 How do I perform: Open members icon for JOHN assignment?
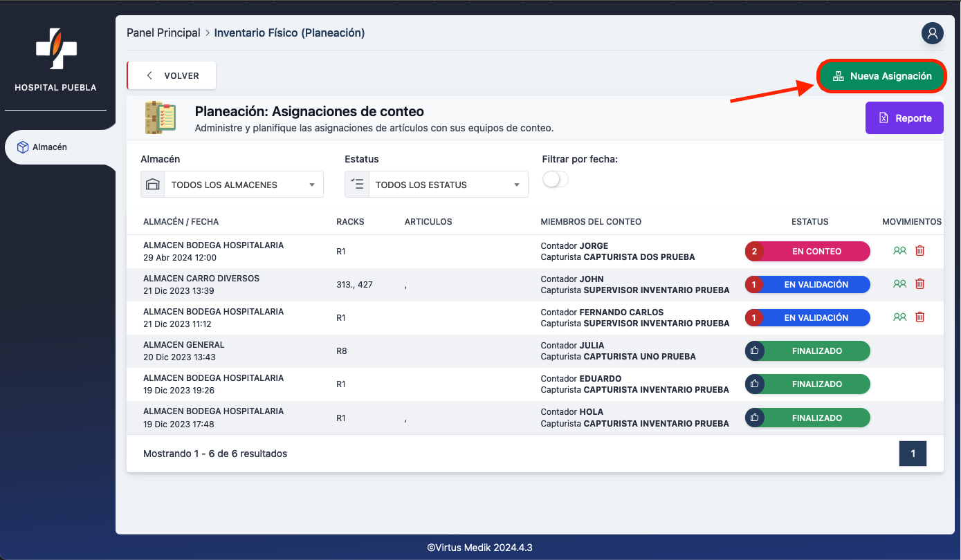tap(899, 284)
